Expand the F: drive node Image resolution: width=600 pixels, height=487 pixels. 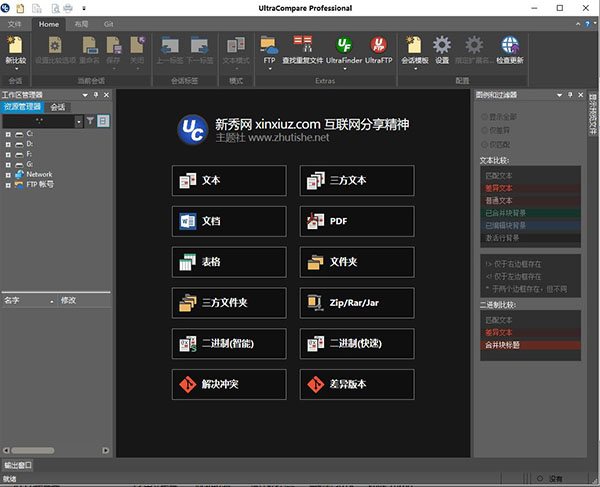pos(8,155)
